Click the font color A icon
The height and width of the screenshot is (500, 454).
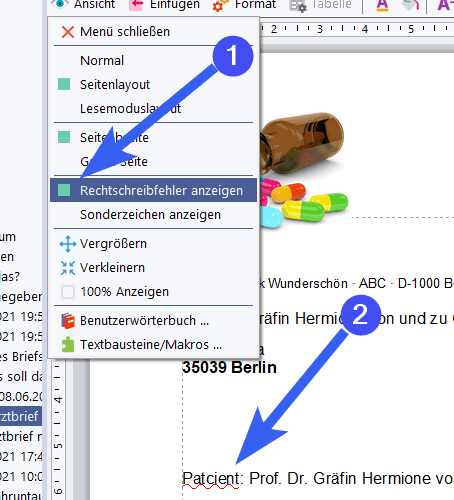382,5
